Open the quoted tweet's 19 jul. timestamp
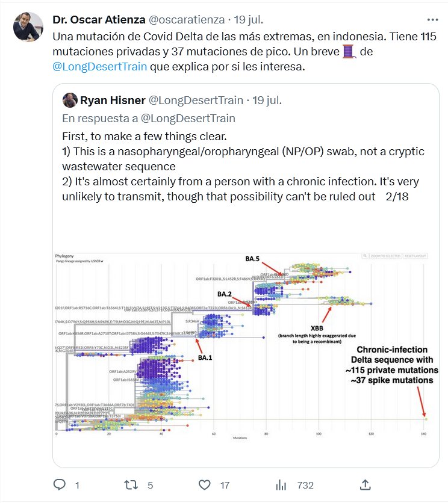 point(266,100)
